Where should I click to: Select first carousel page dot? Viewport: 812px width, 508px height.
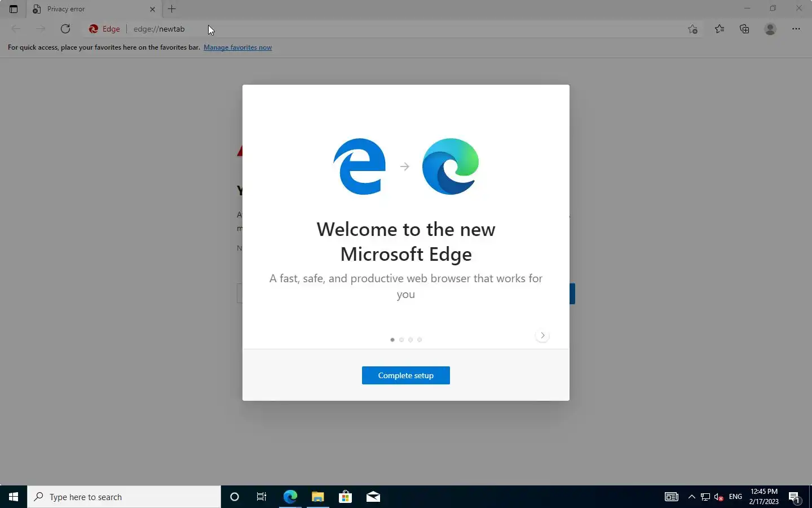tap(392, 340)
